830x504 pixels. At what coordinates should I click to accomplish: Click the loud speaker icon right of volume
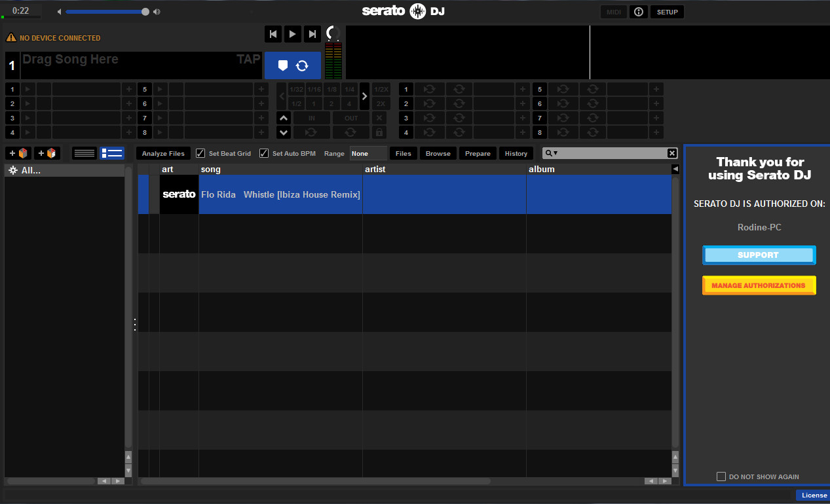tap(156, 12)
